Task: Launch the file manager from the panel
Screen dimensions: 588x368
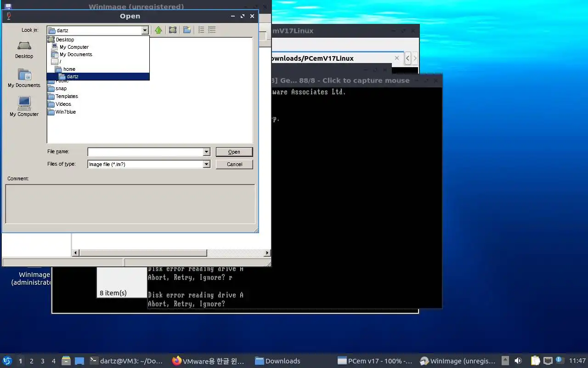Action: coord(66,361)
